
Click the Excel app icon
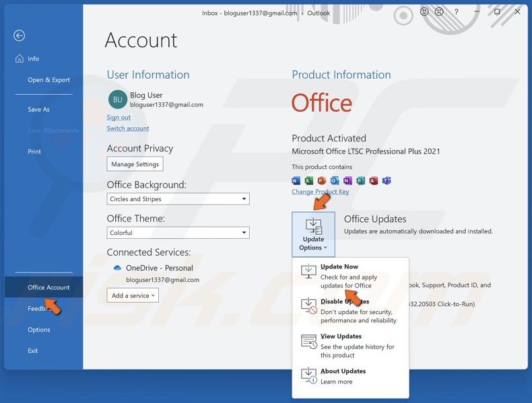click(308, 181)
